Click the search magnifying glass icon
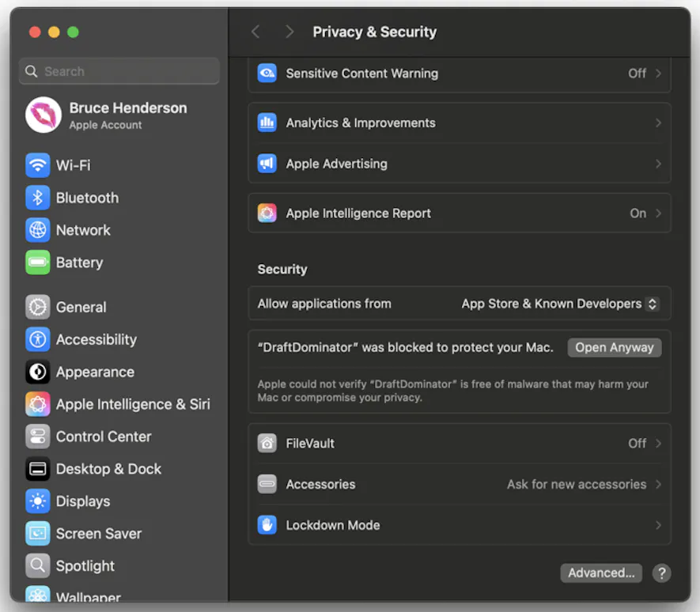The width and height of the screenshot is (700, 612). [x=32, y=71]
